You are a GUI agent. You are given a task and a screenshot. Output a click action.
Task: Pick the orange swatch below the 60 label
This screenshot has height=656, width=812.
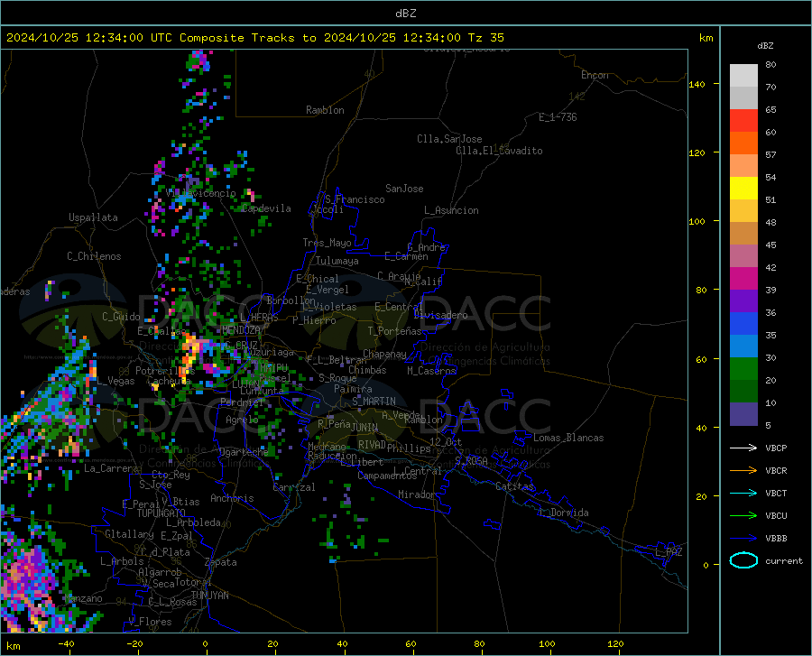click(743, 143)
